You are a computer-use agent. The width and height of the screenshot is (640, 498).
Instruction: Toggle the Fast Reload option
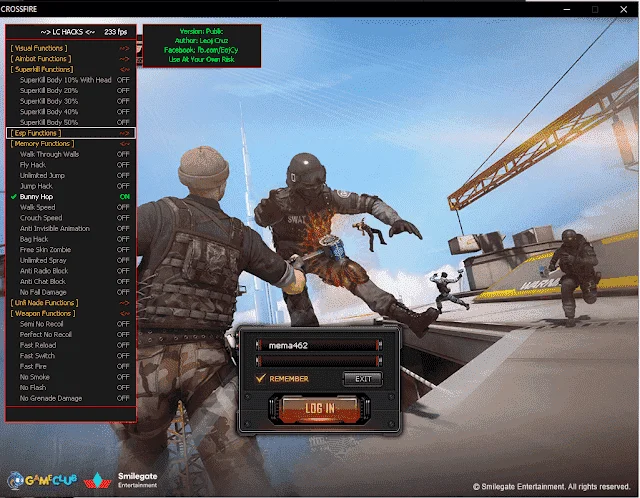(71, 345)
